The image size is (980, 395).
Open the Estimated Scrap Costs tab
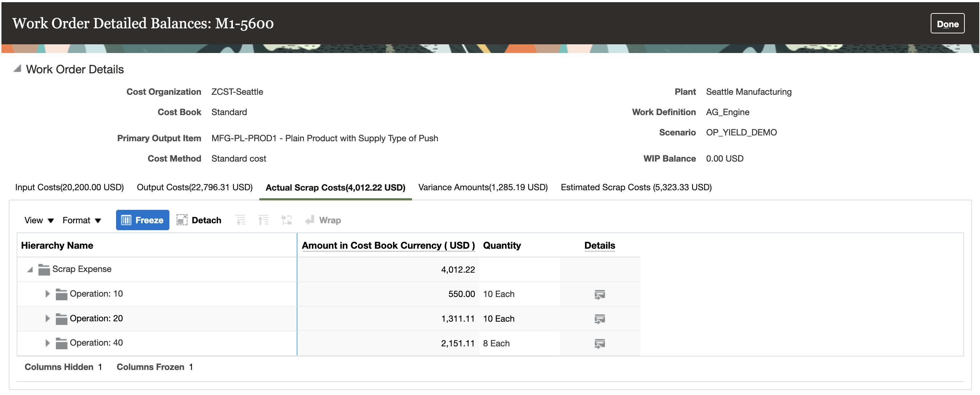[x=636, y=187]
